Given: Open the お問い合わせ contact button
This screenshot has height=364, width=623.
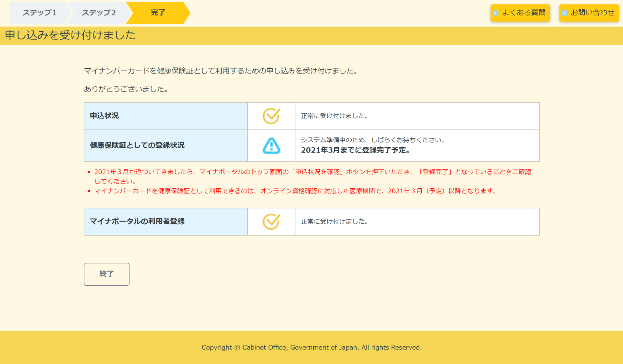Looking at the screenshot, I should point(589,13).
